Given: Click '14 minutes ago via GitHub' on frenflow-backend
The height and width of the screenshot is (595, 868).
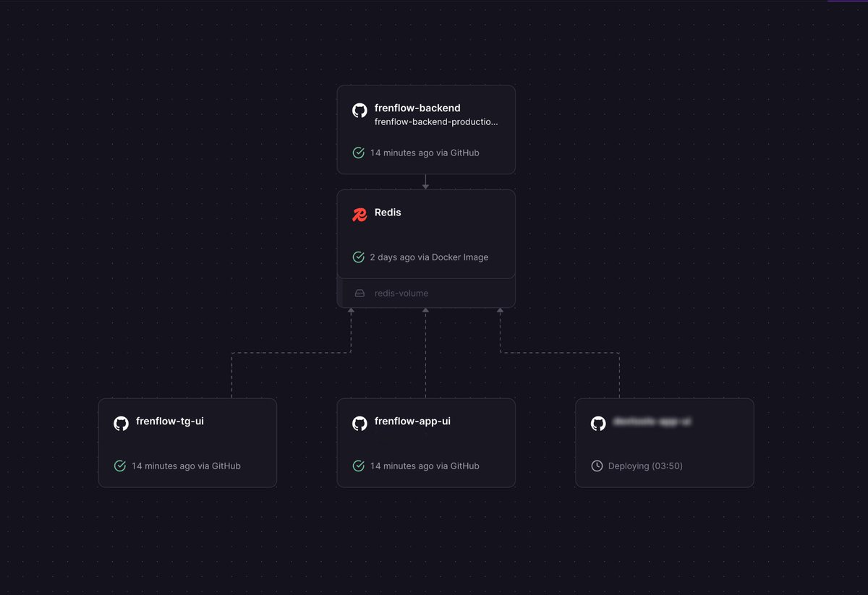Looking at the screenshot, I should point(425,153).
